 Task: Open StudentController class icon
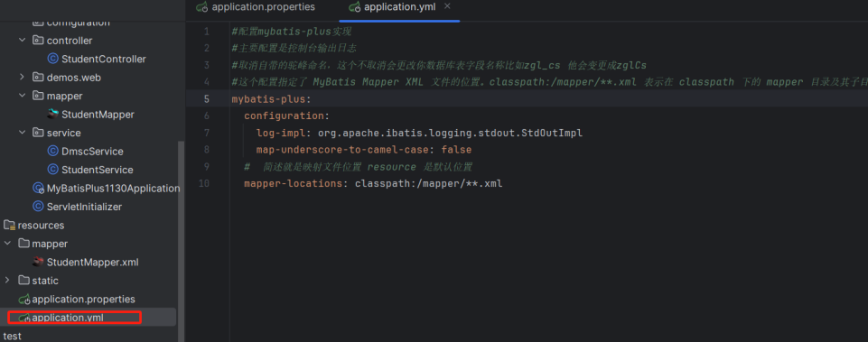[53, 59]
